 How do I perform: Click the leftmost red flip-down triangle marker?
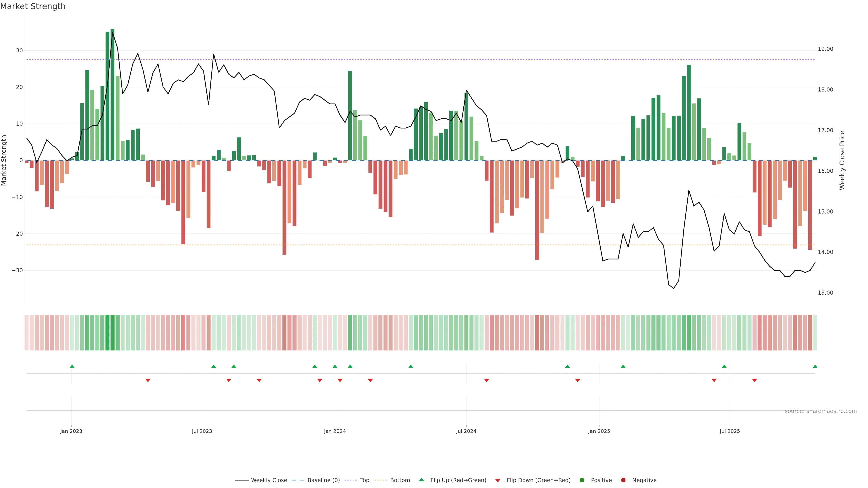tap(148, 380)
